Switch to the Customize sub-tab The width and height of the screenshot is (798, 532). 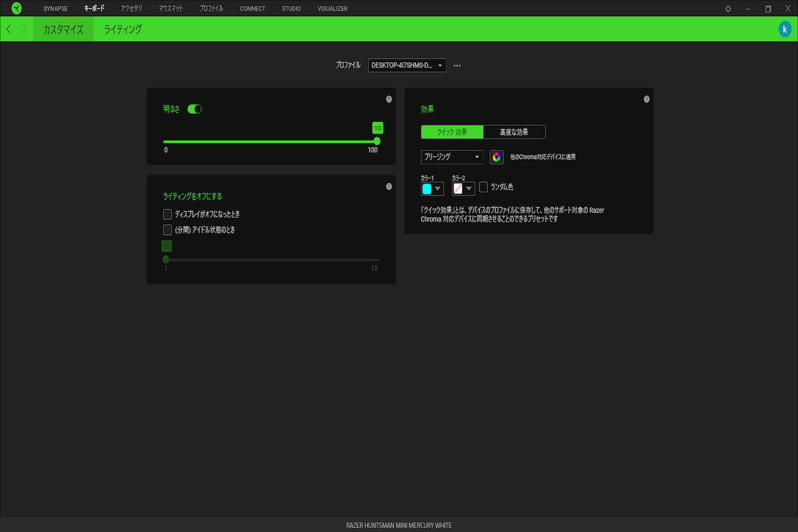pyautogui.click(x=63, y=29)
